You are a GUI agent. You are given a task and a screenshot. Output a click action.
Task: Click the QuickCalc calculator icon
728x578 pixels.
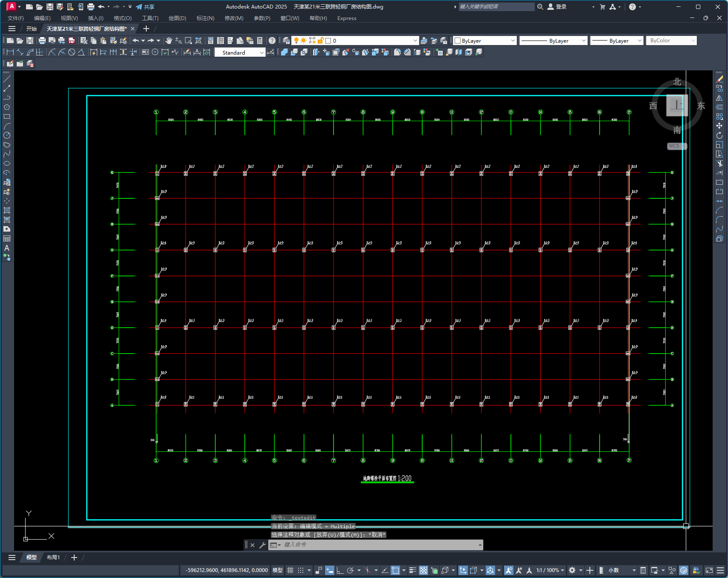coord(260,41)
